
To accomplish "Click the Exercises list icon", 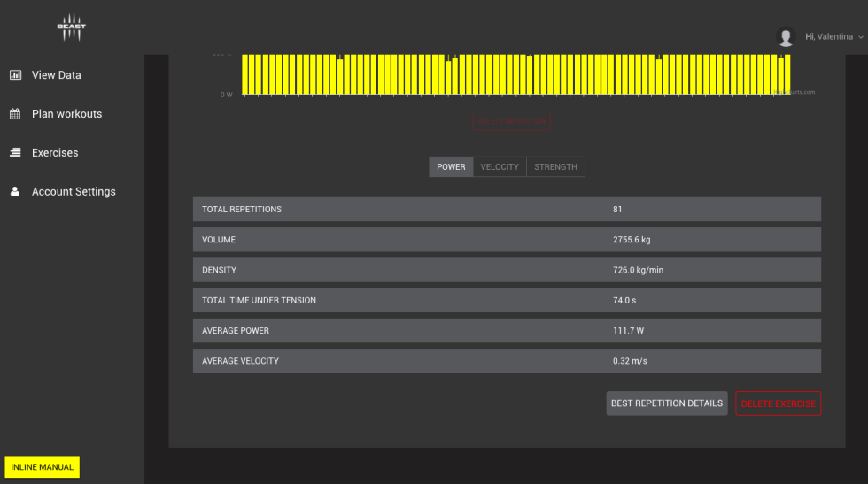I will (x=15, y=153).
